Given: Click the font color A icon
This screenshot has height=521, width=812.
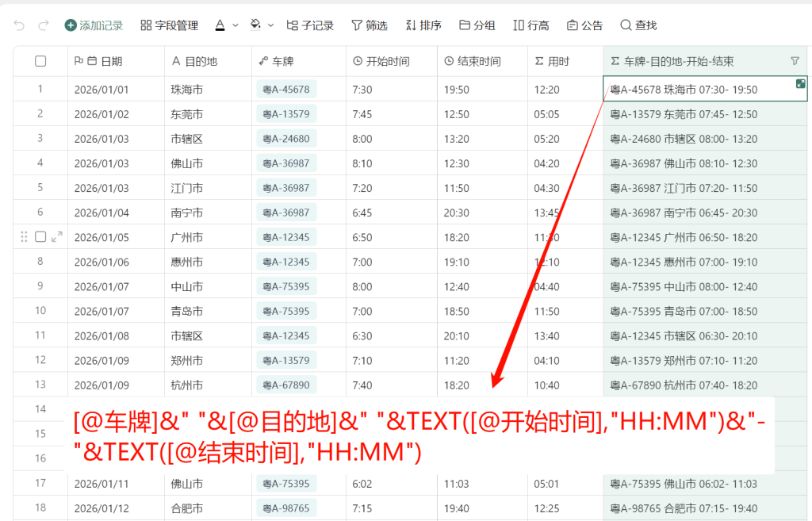Looking at the screenshot, I should 220,25.
